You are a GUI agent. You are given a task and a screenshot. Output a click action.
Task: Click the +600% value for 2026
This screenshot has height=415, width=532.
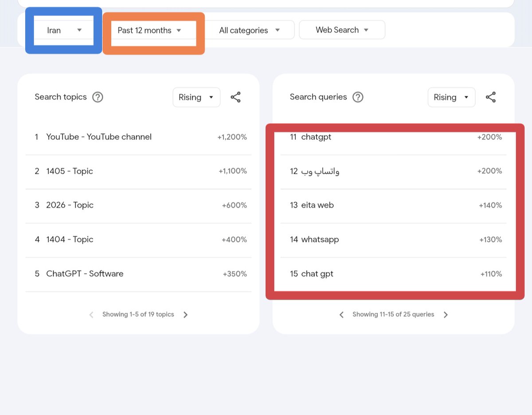click(x=235, y=205)
